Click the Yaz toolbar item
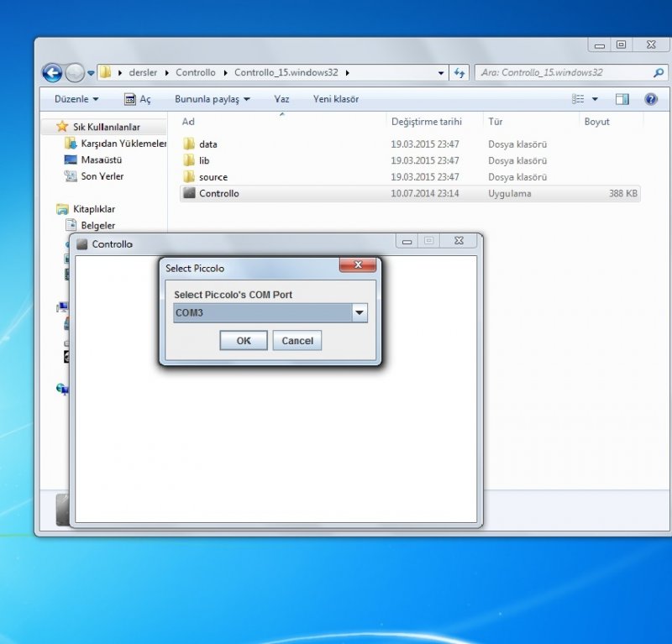The height and width of the screenshot is (644, 672). coord(281,99)
